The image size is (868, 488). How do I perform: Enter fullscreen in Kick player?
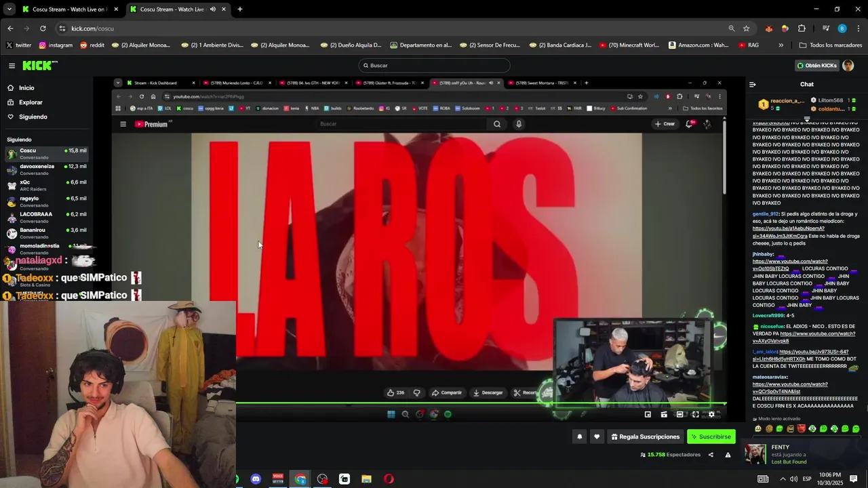pos(695,415)
